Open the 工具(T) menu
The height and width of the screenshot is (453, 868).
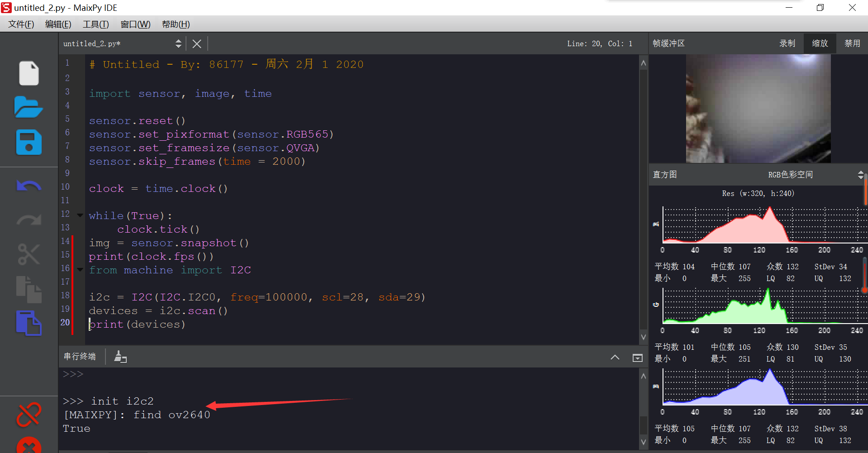click(x=95, y=24)
